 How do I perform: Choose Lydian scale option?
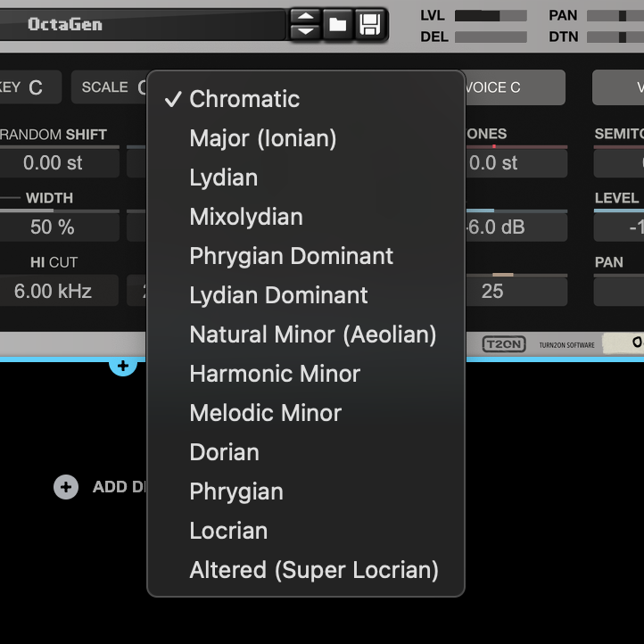pyautogui.click(x=306, y=178)
